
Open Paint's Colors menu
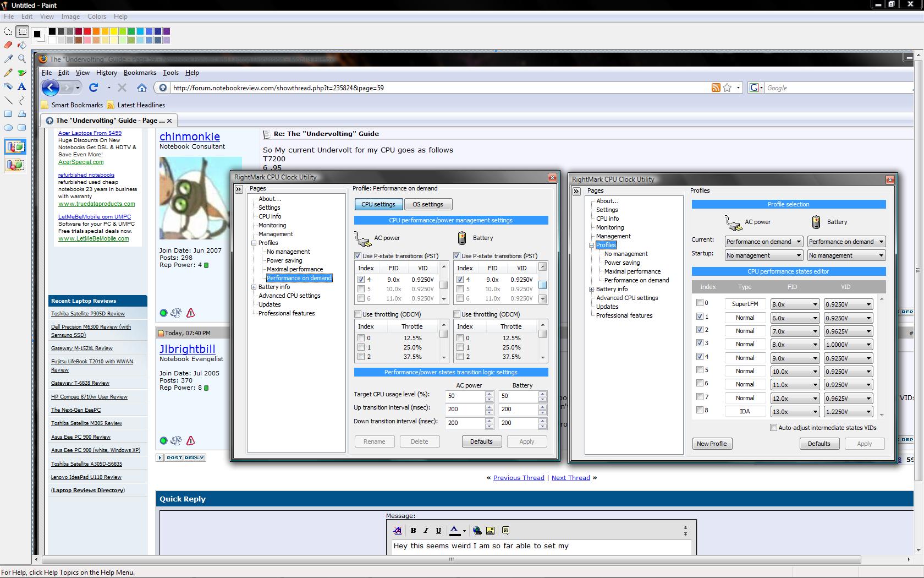(x=97, y=17)
